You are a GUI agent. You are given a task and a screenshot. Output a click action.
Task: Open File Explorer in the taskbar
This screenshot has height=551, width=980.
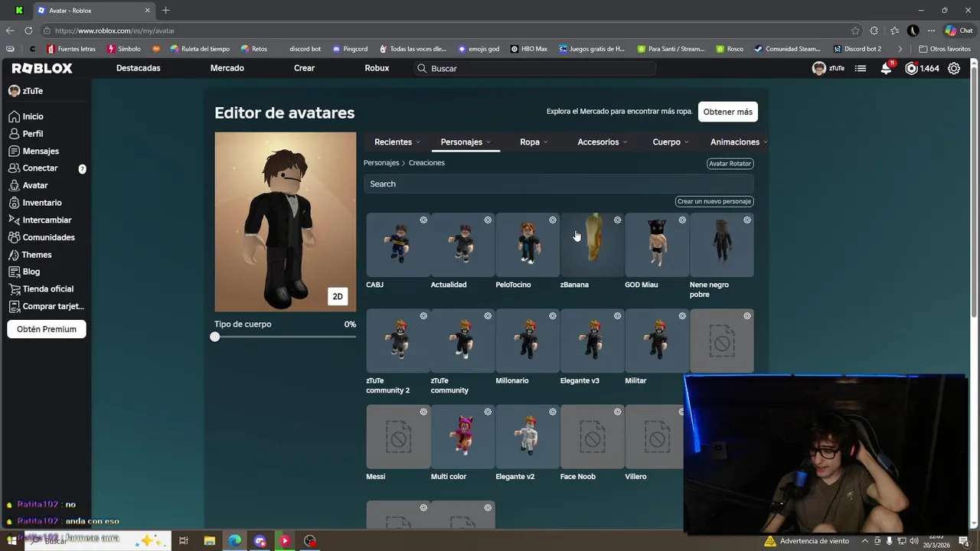pyautogui.click(x=209, y=540)
